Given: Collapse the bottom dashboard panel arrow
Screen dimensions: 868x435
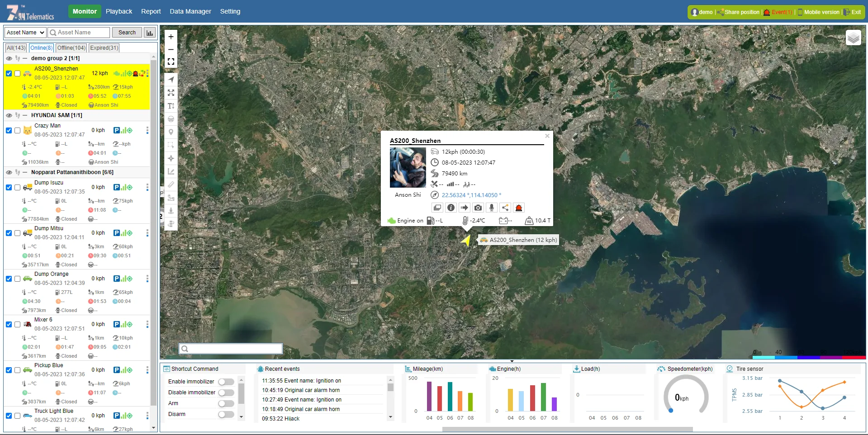Looking at the screenshot, I should point(512,361).
